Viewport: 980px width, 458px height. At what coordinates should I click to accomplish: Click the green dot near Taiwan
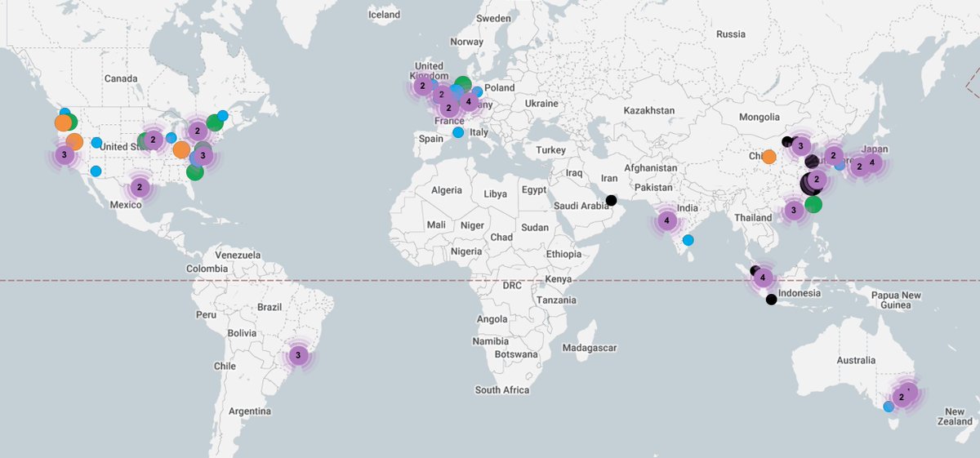click(x=813, y=204)
